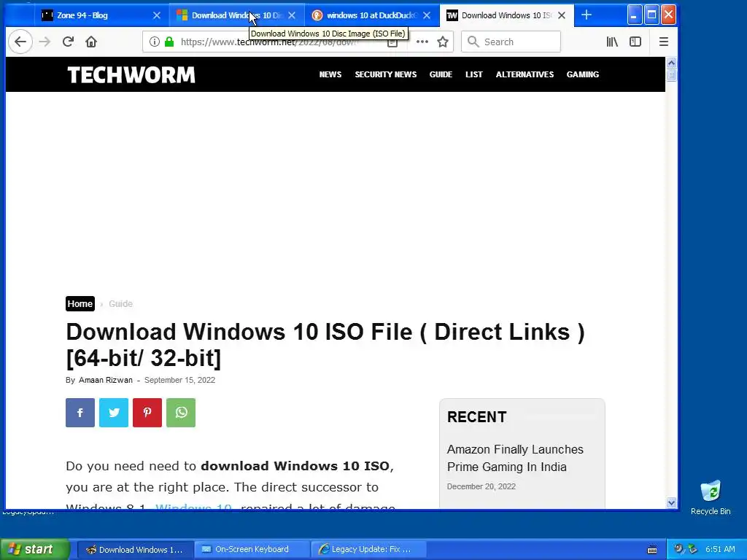Click the page scrollbar down arrow
Image resolution: width=747 pixels, height=560 pixels.
click(671, 503)
